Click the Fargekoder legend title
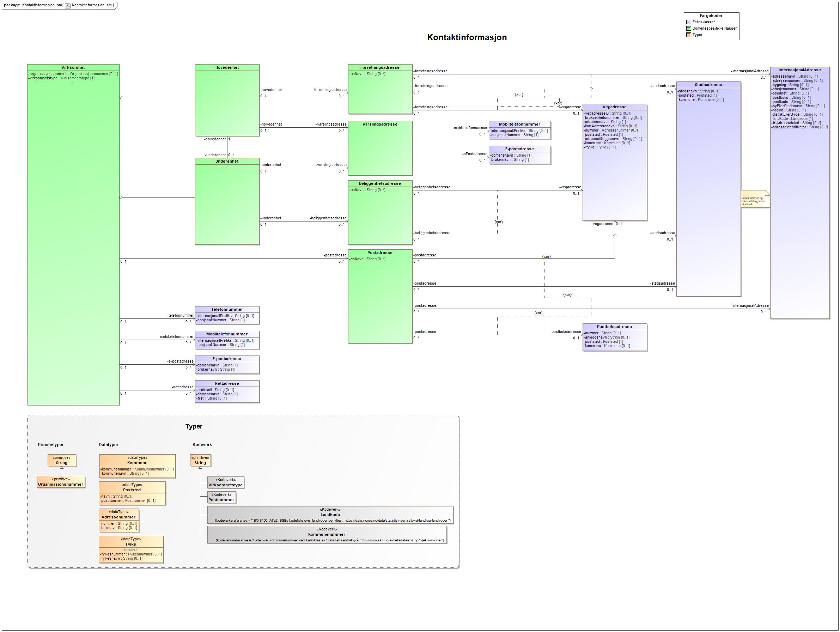The width and height of the screenshot is (840, 632). tap(711, 16)
